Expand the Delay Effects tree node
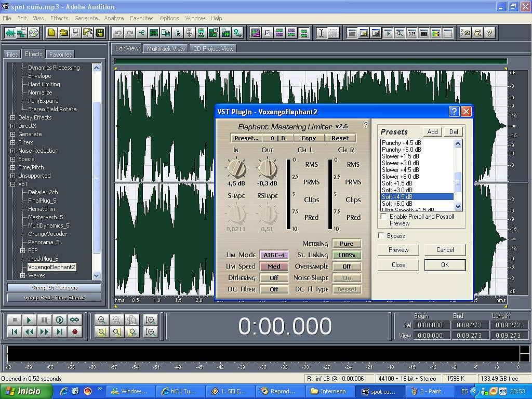The image size is (532, 399). coord(13,117)
